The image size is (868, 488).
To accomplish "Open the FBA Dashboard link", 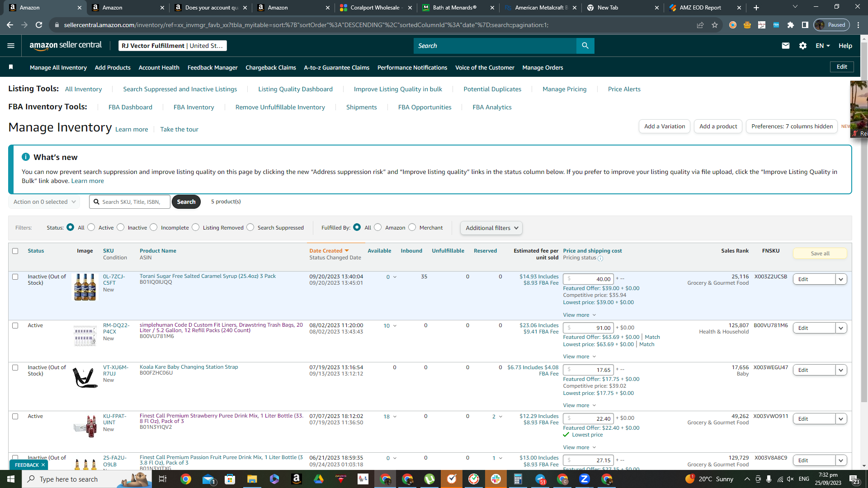I will tap(130, 107).
